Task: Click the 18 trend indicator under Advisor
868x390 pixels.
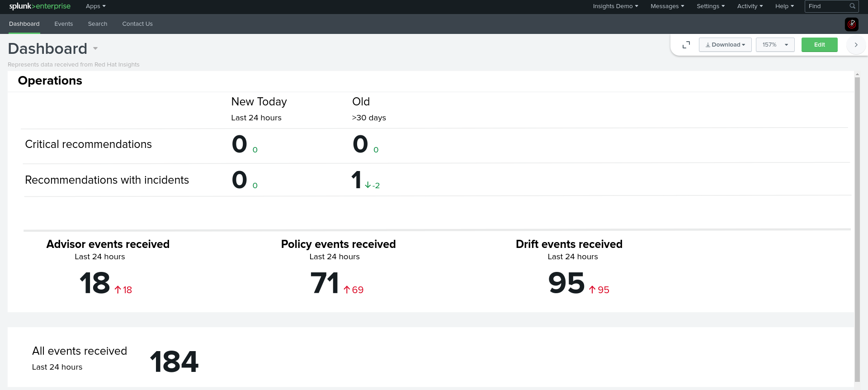Action: point(123,290)
